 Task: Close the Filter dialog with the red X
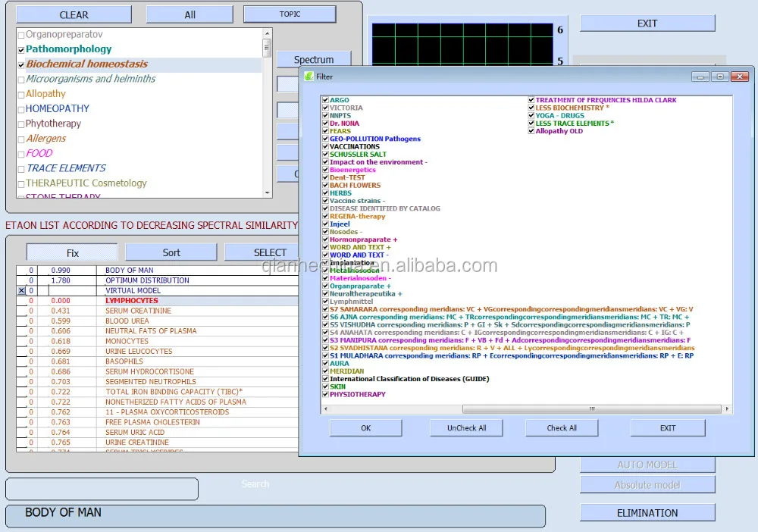738,77
